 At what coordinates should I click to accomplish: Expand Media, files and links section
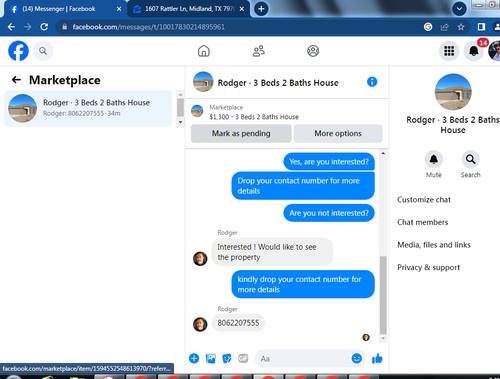tap(434, 245)
